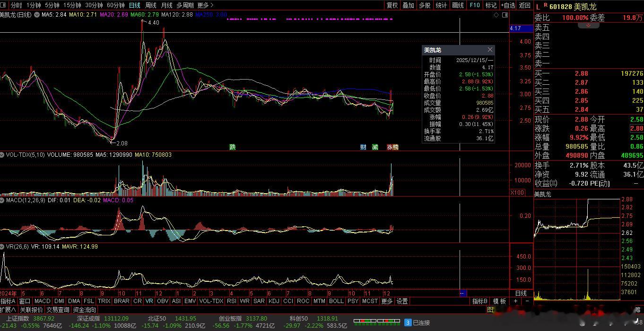The width and height of the screenshot is (644, 331).
Task: Expand the order book chevron
Action: click(x=589, y=25)
